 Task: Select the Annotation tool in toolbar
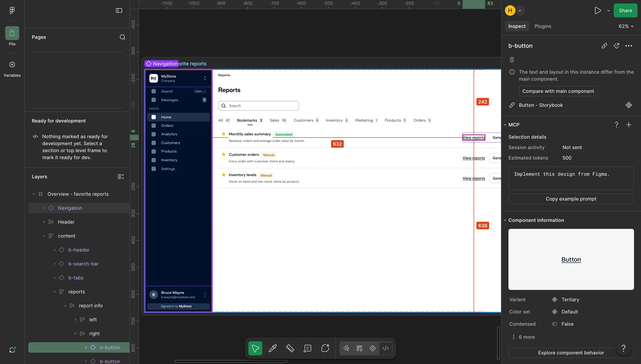coord(307,348)
